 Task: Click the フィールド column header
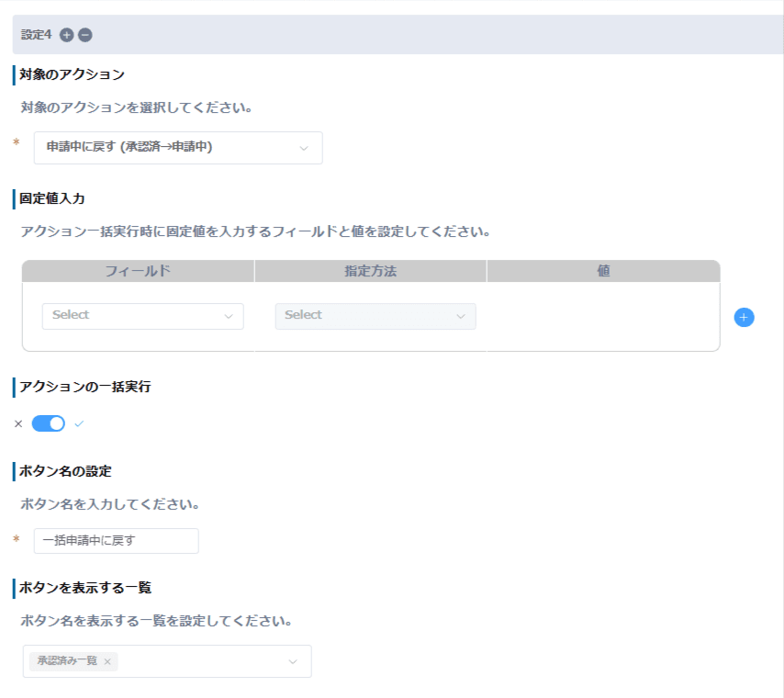coord(138,271)
